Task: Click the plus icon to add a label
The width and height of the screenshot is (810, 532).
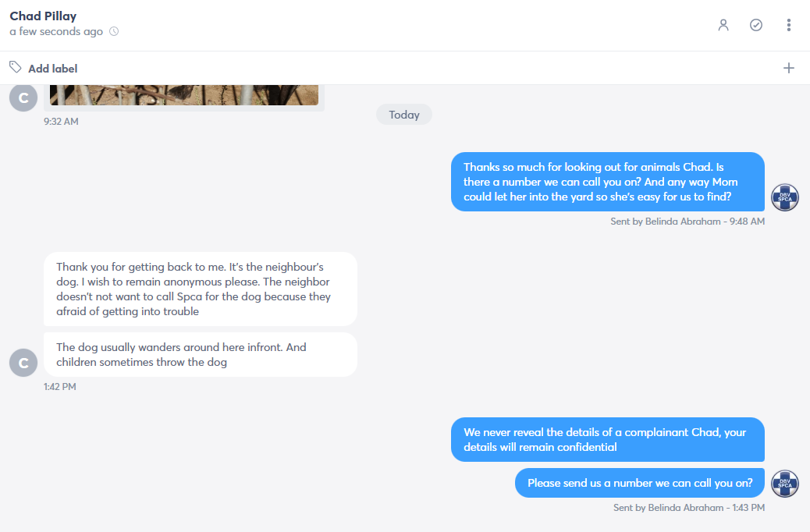Action: point(788,68)
